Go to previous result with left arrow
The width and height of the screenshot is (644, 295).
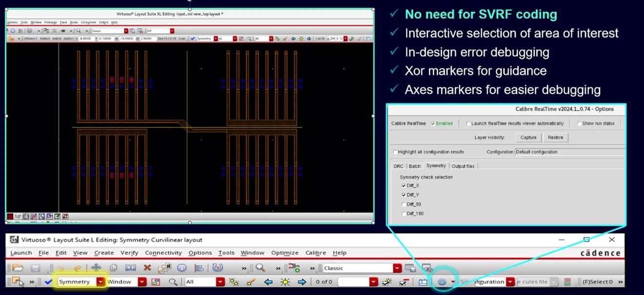(x=268, y=282)
